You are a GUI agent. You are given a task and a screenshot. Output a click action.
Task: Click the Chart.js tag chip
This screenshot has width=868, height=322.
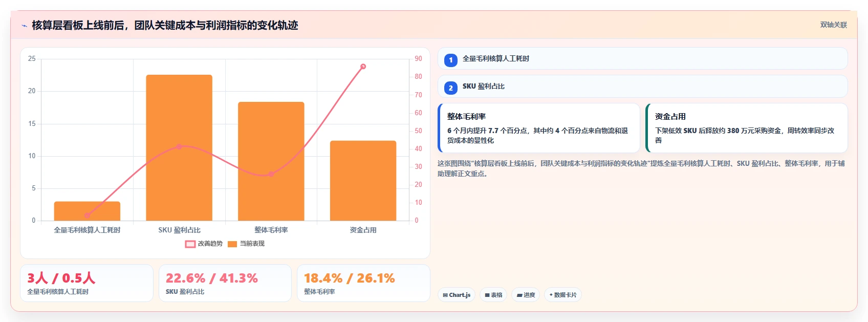pyautogui.click(x=457, y=295)
